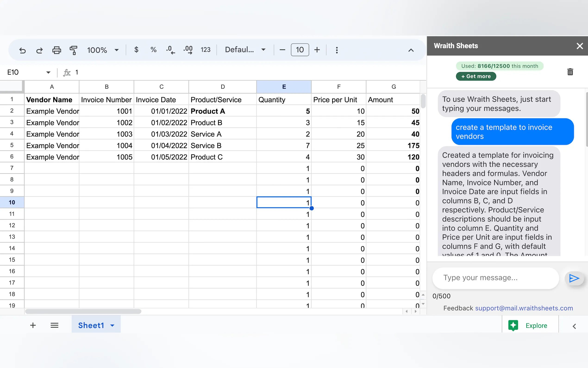Collapse the toolbar with up chevron

[x=411, y=50]
